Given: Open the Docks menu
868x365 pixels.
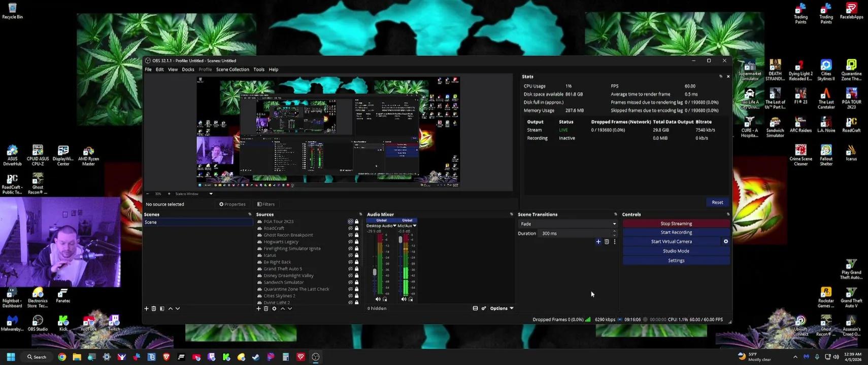Looking at the screenshot, I should tap(188, 69).
